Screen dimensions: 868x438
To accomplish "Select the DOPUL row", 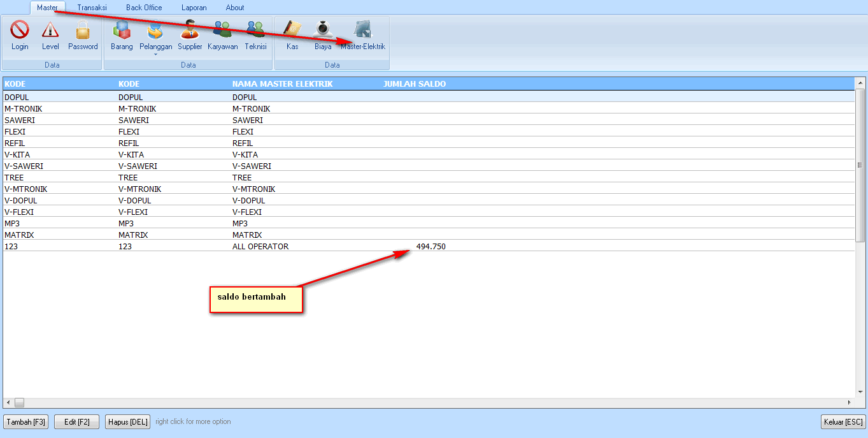I will (x=429, y=97).
